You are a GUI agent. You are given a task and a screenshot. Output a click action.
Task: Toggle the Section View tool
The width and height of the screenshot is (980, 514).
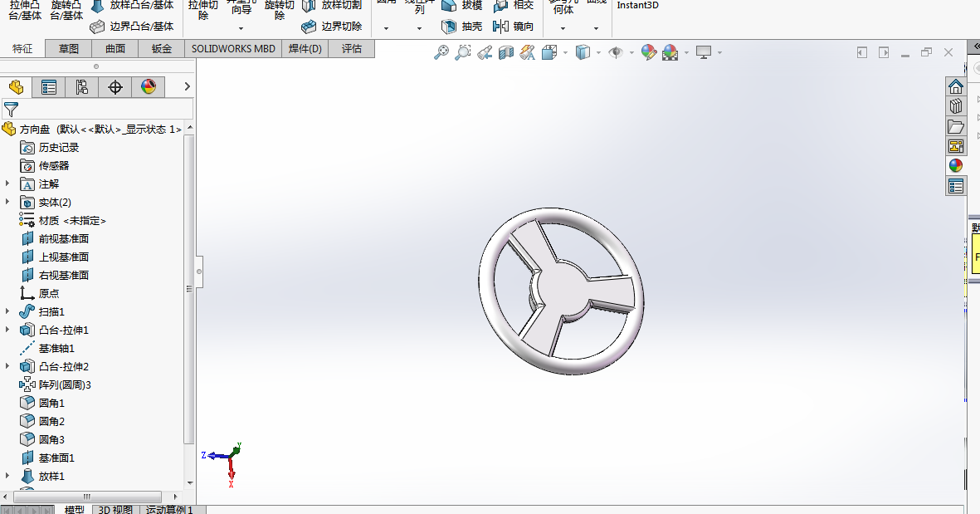click(x=505, y=51)
